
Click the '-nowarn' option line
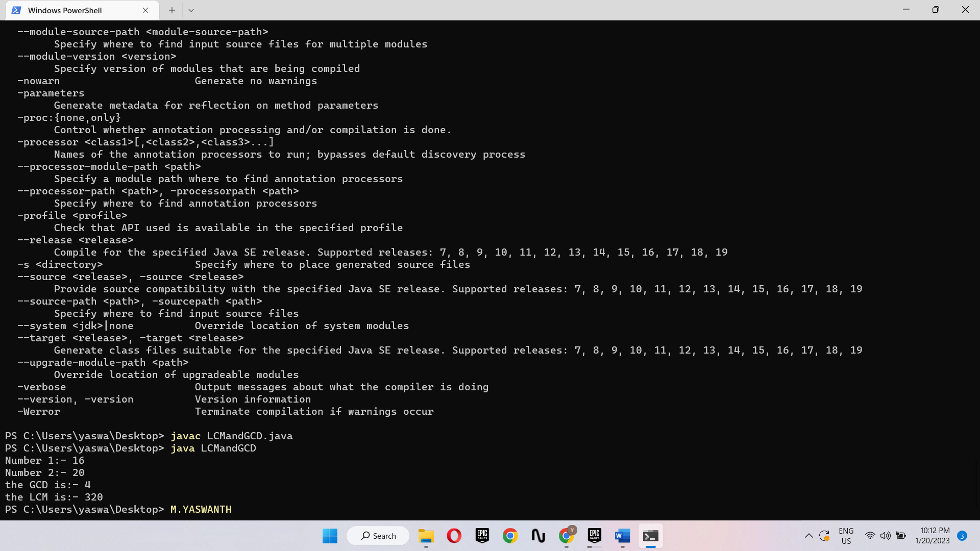coord(167,81)
